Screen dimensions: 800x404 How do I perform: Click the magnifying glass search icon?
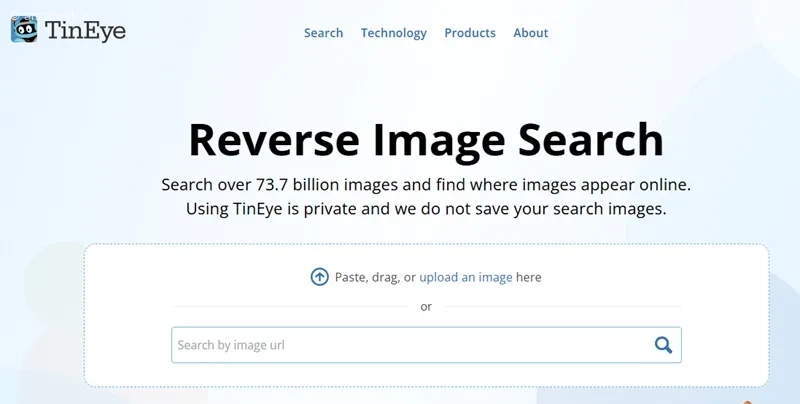[663, 345]
